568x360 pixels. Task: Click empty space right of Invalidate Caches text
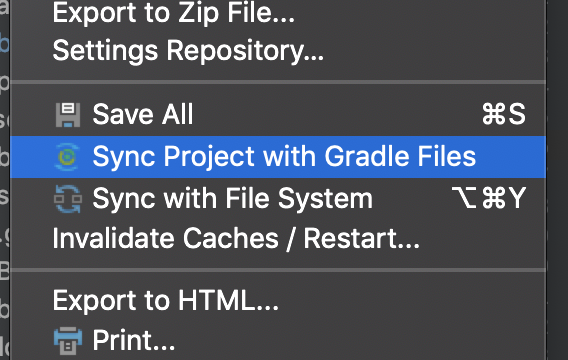(x=482, y=239)
